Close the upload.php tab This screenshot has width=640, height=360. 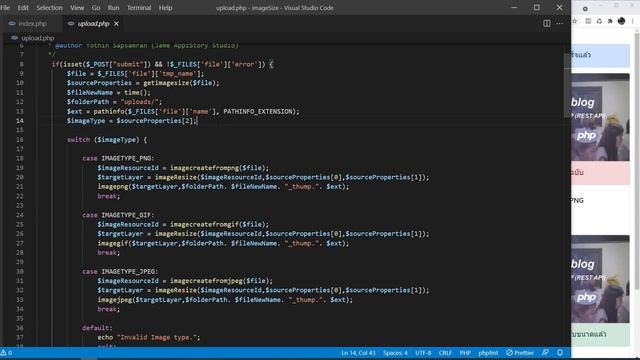[116, 24]
